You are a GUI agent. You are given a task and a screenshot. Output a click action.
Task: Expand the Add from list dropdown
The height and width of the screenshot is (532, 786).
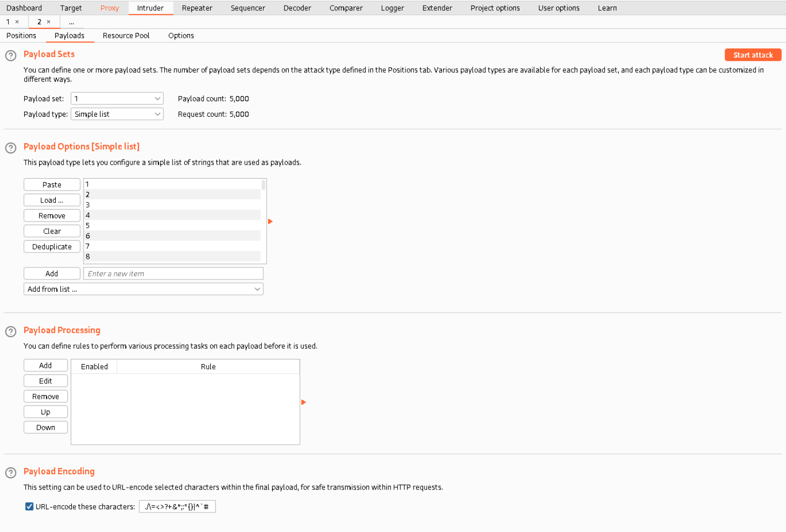click(144, 289)
